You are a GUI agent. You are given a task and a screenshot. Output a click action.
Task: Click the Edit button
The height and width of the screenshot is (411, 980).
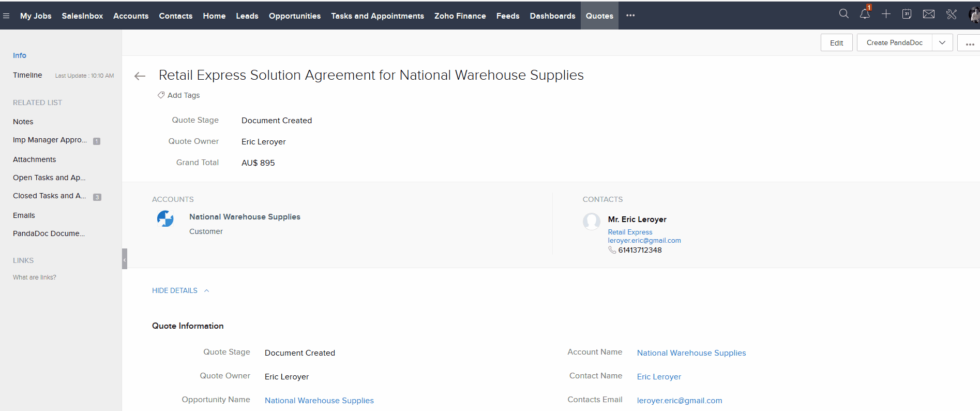(836, 42)
